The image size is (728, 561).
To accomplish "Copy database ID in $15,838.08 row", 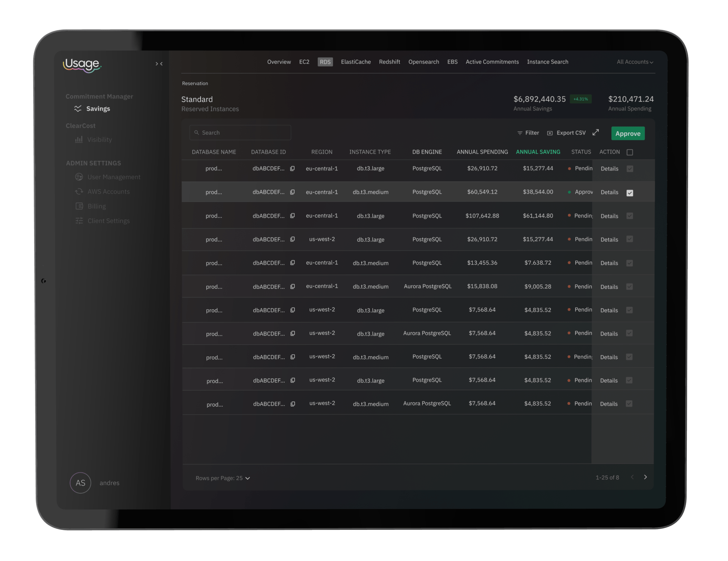I will pyautogui.click(x=293, y=286).
